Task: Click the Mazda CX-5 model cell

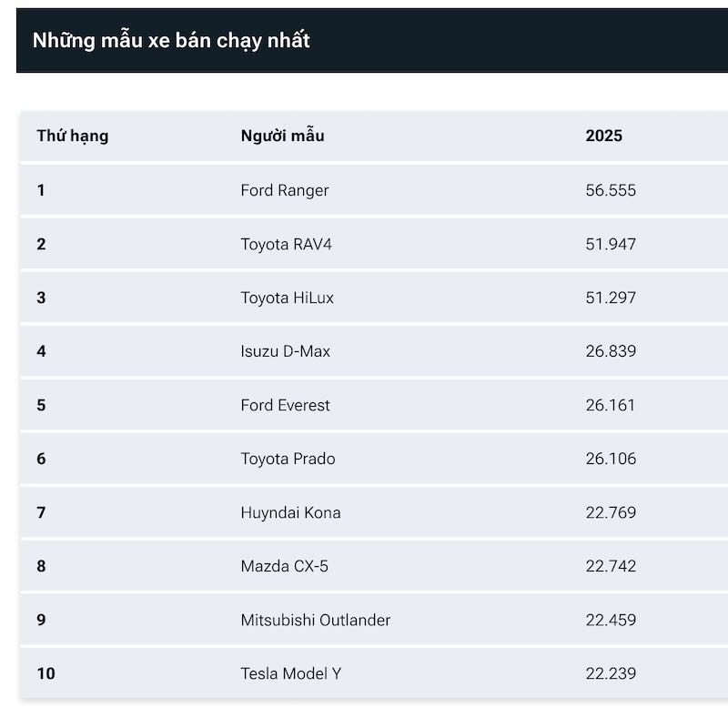Action: pos(284,566)
